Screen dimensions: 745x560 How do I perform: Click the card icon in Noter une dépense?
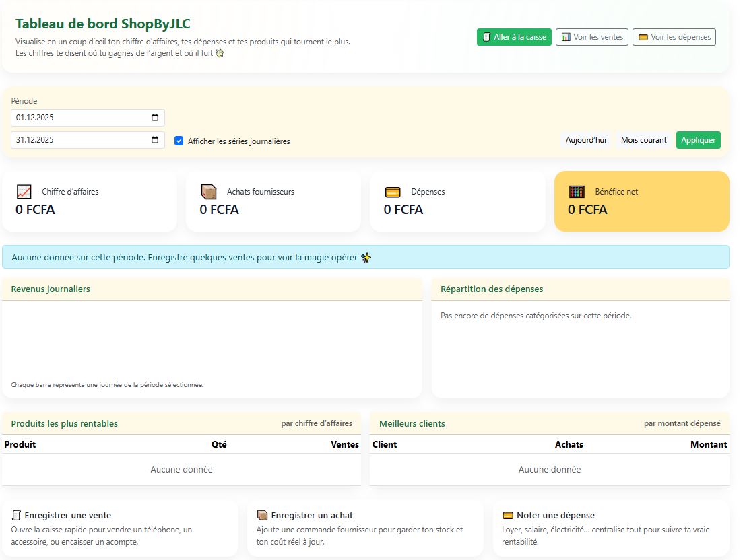tap(509, 516)
